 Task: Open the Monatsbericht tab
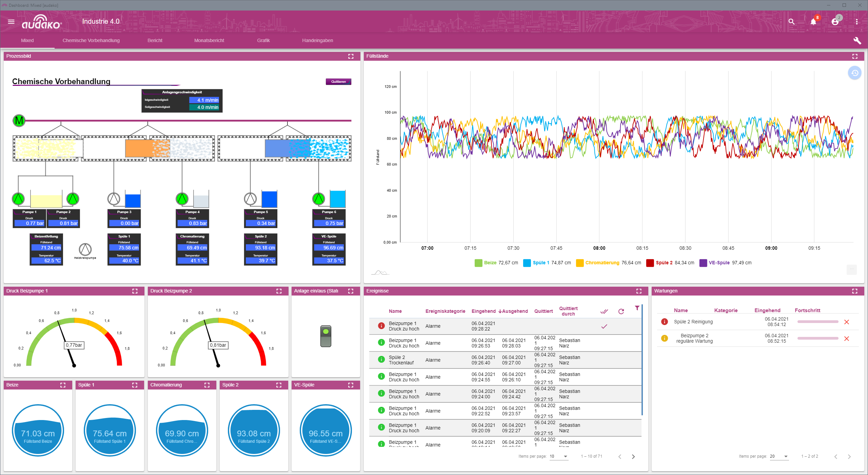pyautogui.click(x=209, y=40)
